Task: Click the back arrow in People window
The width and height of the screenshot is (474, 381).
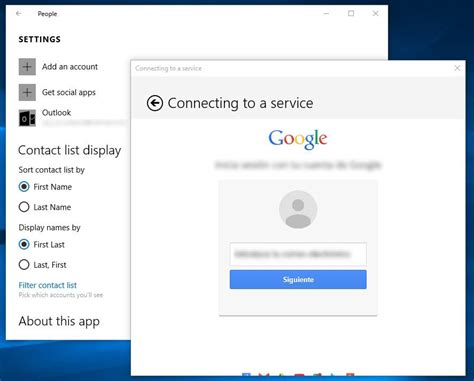Action: tap(19, 14)
